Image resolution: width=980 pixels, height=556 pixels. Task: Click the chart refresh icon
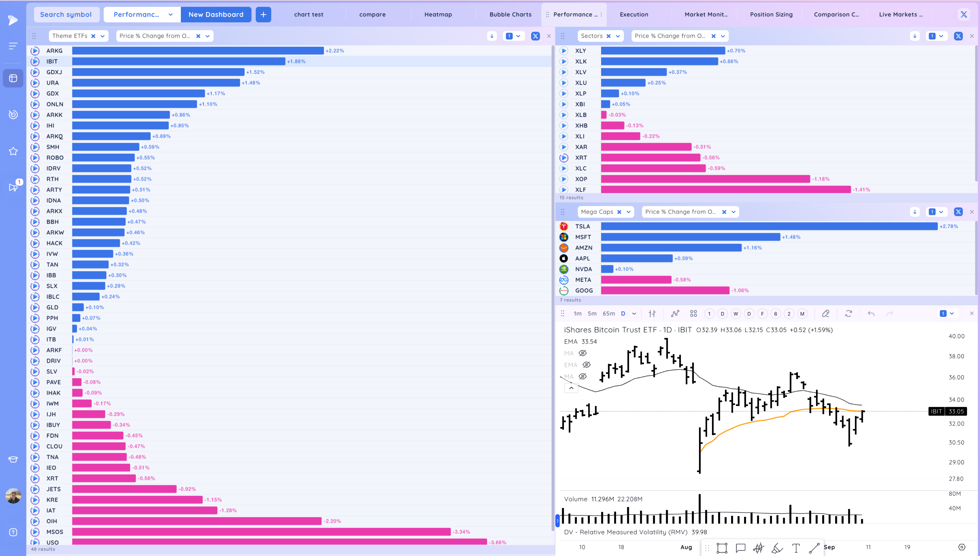848,314
